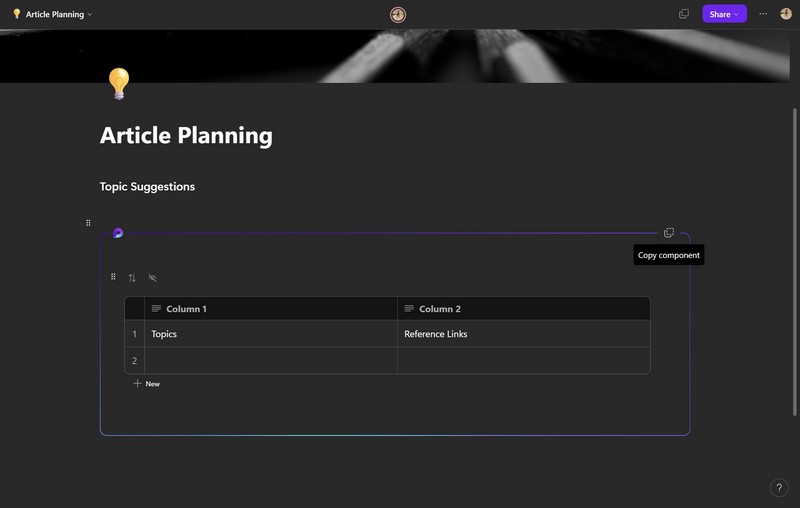Screen dimensions: 800x508
Task: Click the block drag handle beside component
Action: [88, 223]
